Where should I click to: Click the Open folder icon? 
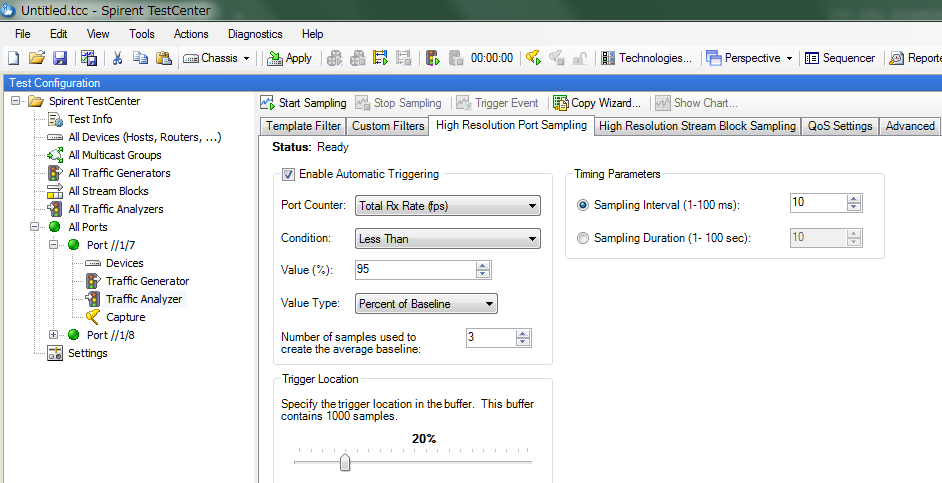tap(37, 58)
